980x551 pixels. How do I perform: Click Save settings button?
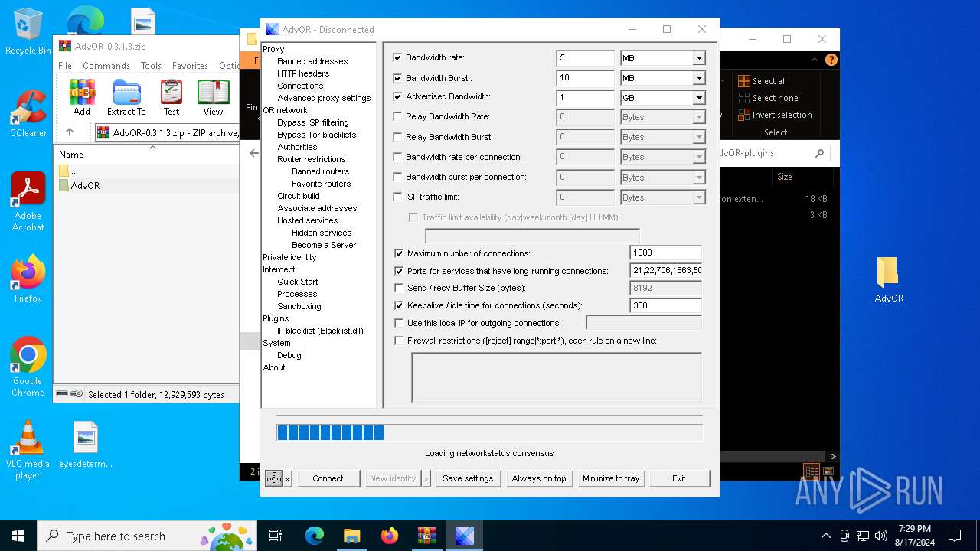(x=468, y=478)
